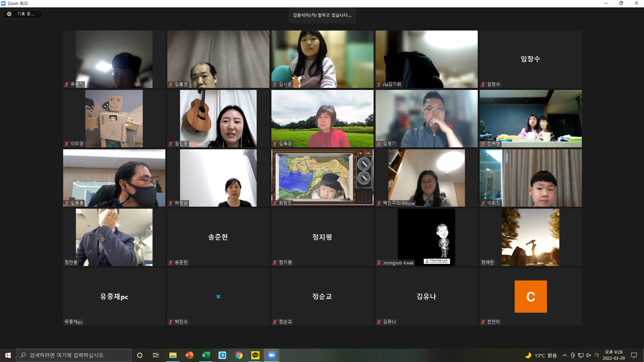Click the muted mic icon beside 김옥경
Screen dimensions: 644x362
point(275,144)
